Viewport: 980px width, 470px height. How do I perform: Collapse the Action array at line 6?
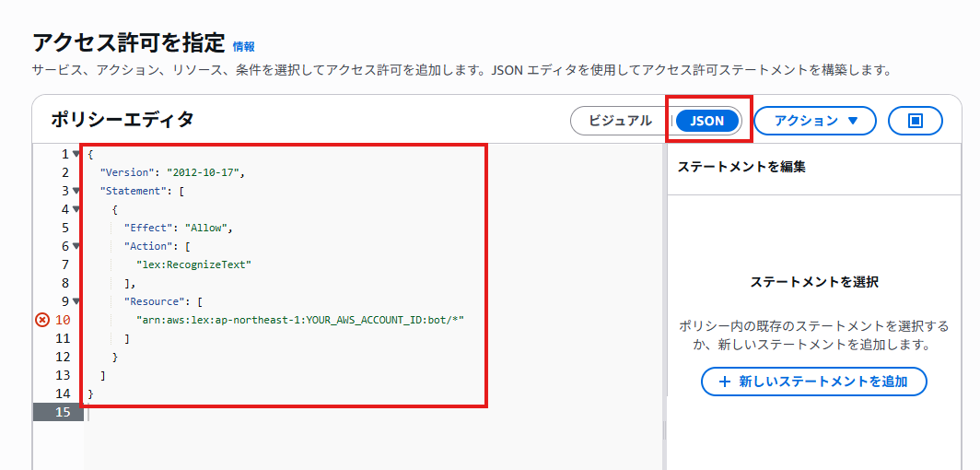pos(76,246)
